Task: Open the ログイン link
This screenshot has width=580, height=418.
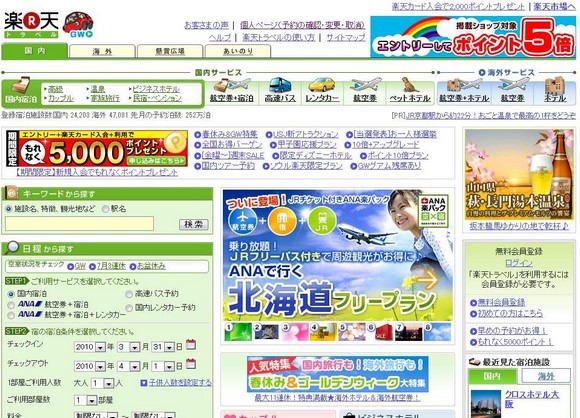Action: (519, 263)
